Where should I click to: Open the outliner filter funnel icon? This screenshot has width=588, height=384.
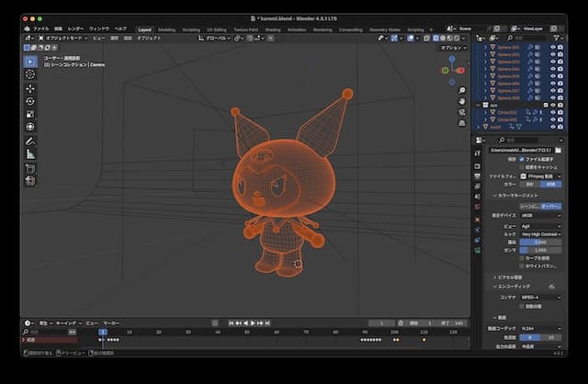(557, 38)
